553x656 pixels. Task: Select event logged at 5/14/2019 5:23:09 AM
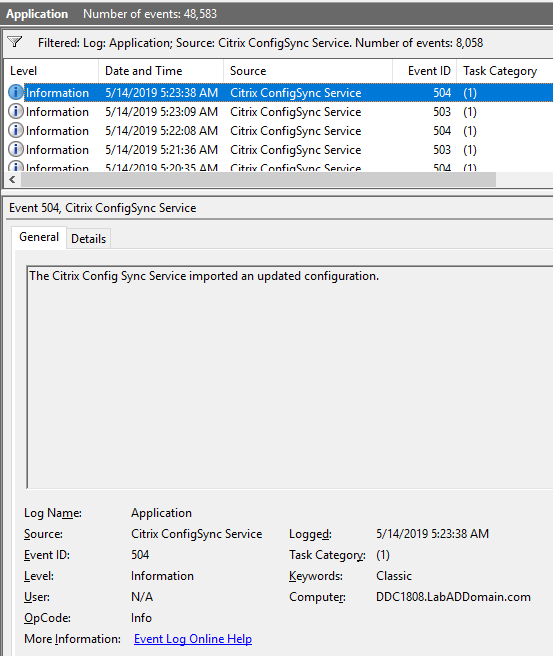pyautogui.click(x=278, y=112)
